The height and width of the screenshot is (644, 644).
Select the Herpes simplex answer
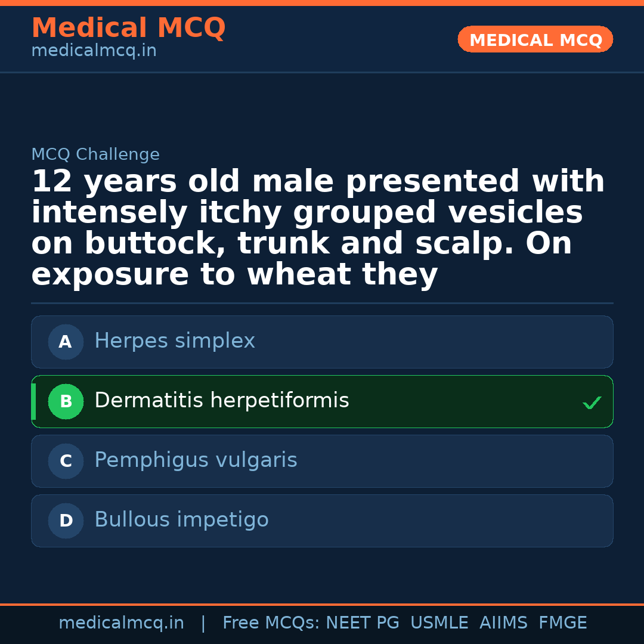tap(175, 342)
